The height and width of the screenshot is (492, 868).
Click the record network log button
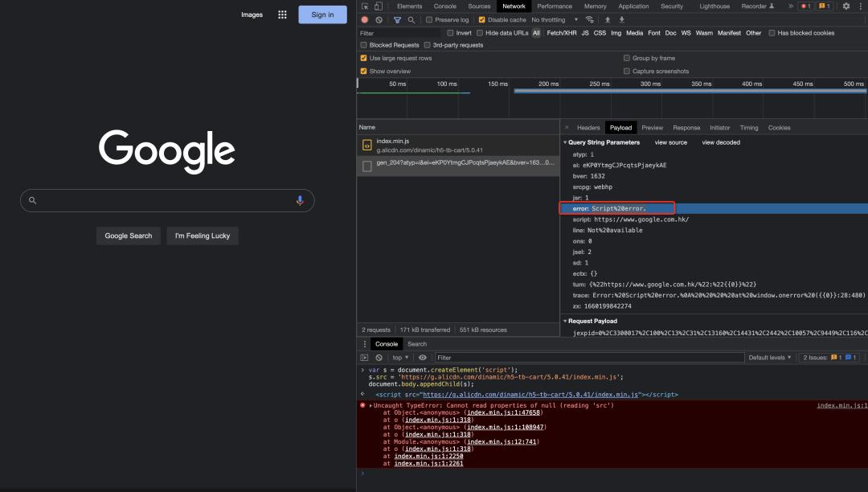[x=365, y=20]
